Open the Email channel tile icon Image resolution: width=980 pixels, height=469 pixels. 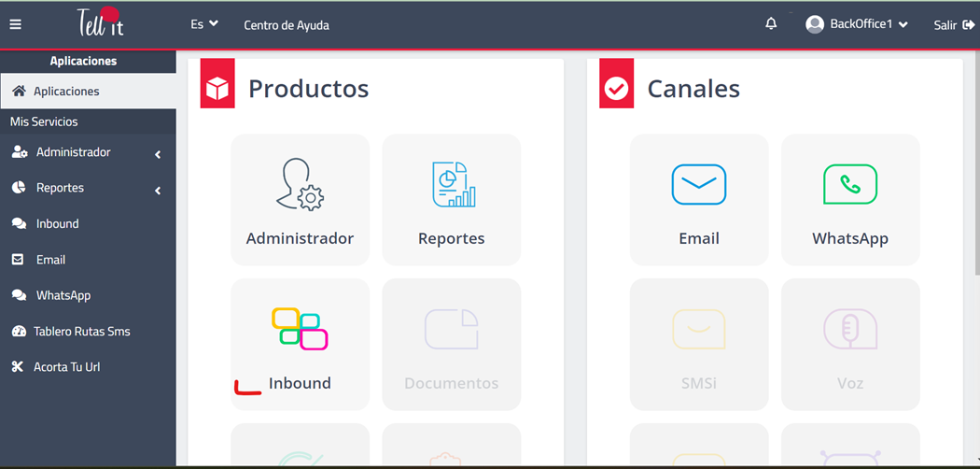699,184
